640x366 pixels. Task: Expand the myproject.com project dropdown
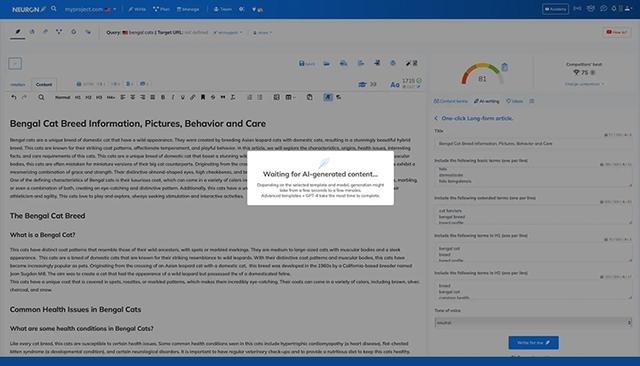[90, 9]
